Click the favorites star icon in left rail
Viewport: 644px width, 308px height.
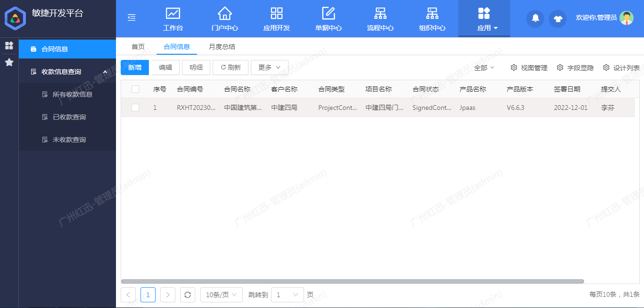(9, 62)
